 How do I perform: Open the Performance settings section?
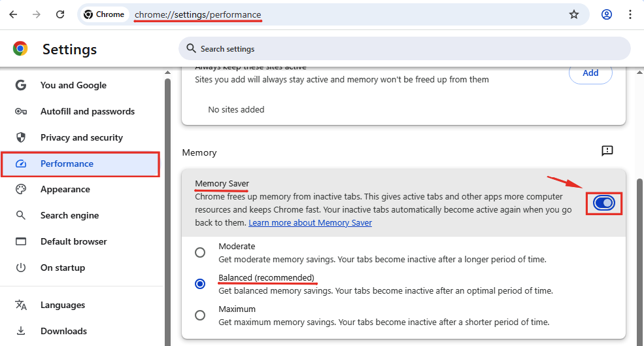point(81,164)
